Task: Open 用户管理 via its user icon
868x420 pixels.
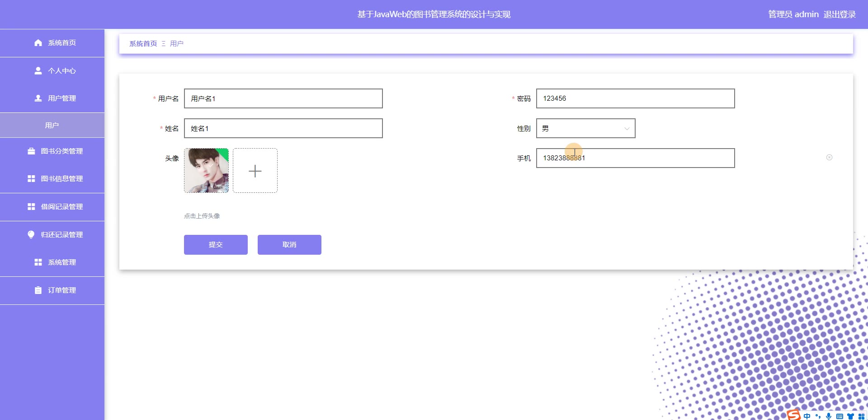Action: point(38,98)
